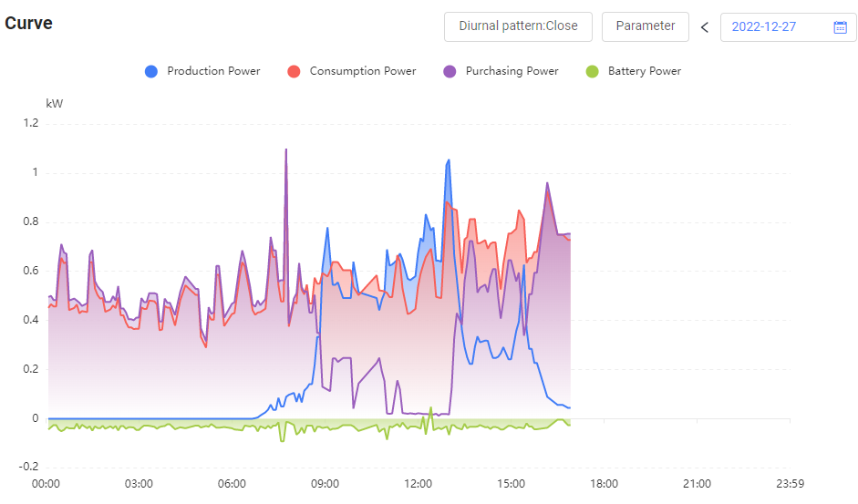Hide the Production Power series label
Viewport: 858px width, 504px height.
click(213, 71)
